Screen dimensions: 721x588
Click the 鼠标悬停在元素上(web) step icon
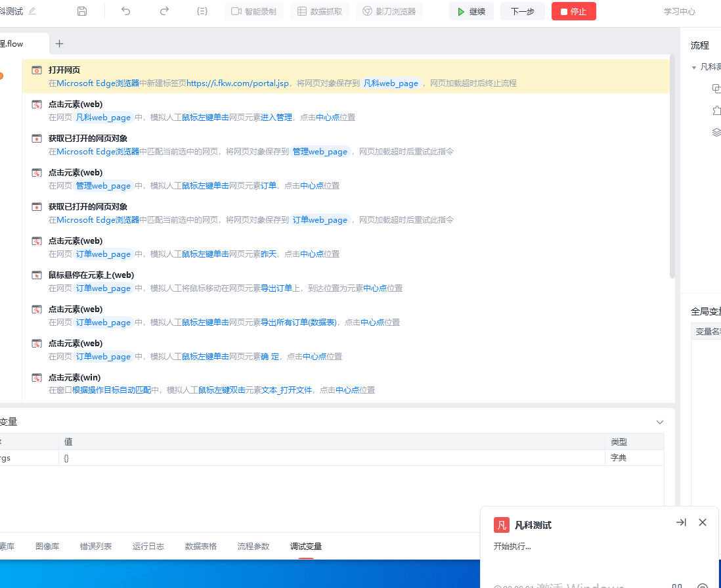coord(37,275)
